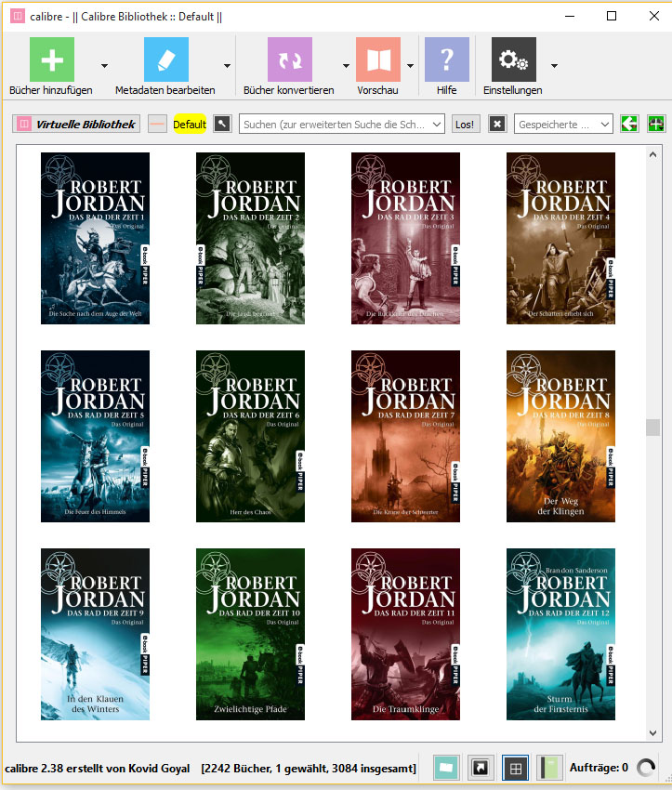Toggle the cover browser teal icon in the status bar
The image size is (672, 790).
(446, 768)
